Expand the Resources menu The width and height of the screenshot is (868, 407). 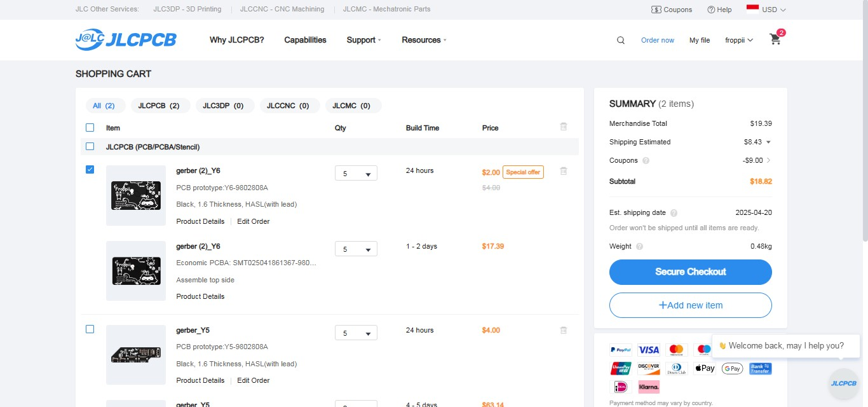424,40
